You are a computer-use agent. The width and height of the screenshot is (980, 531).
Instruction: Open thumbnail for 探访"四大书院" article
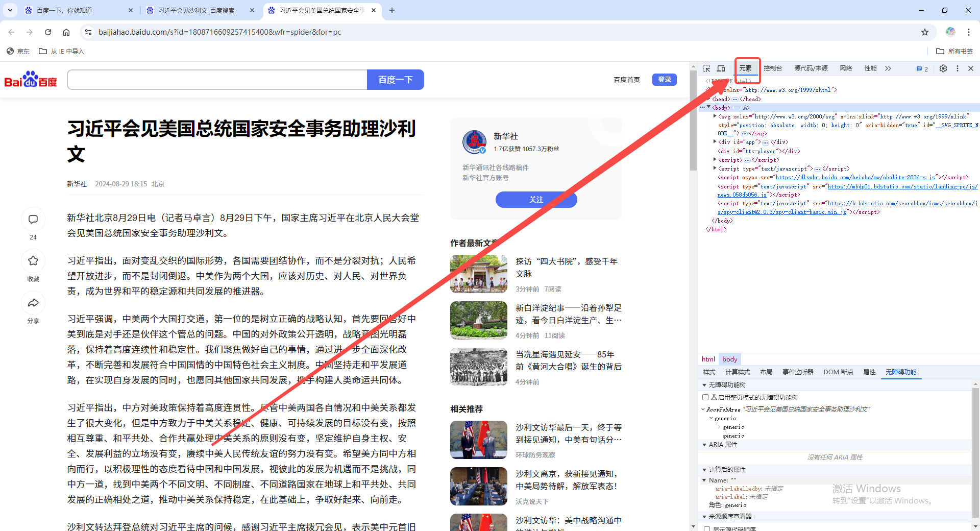click(x=479, y=274)
